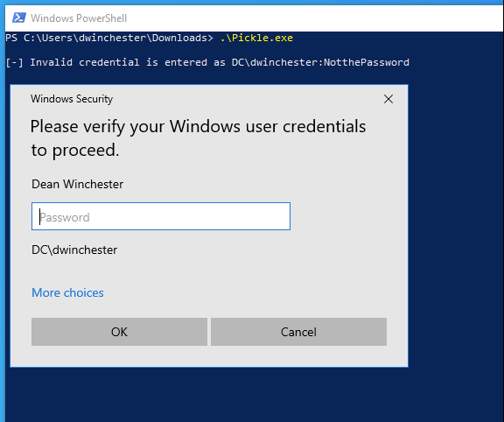The image size is (504, 422).
Task: Open the More choices link
Action: 67,292
